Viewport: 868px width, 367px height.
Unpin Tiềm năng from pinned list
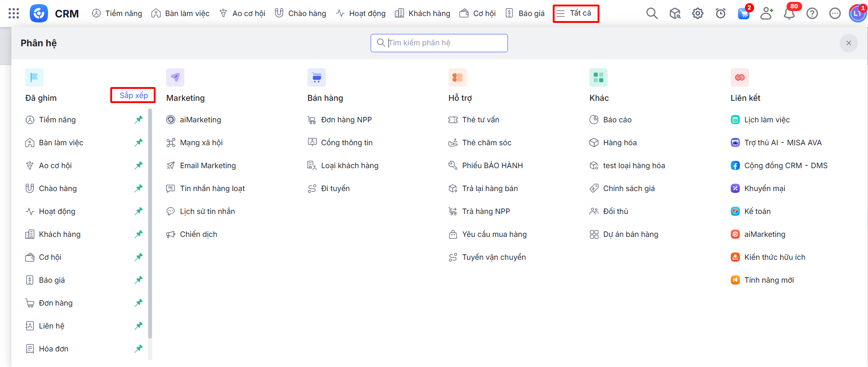point(138,120)
